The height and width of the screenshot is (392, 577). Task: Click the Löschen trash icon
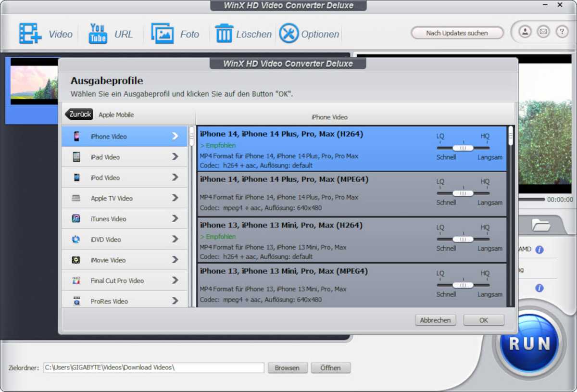pos(224,34)
